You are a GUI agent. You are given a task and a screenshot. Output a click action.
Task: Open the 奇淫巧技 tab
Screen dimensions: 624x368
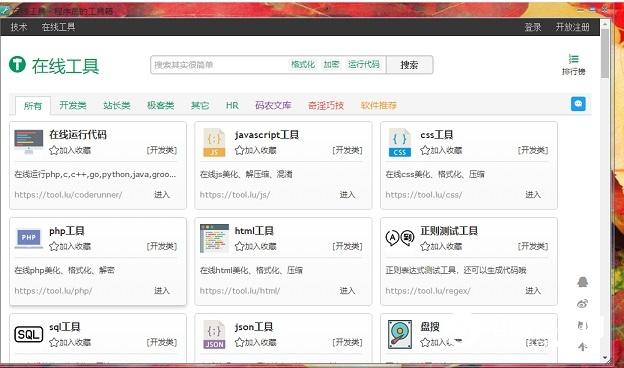[x=326, y=105]
